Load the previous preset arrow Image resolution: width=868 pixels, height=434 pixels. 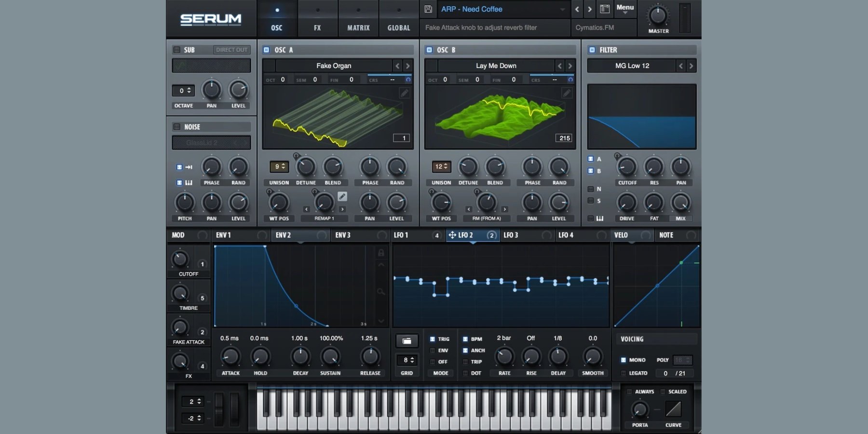(577, 9)
